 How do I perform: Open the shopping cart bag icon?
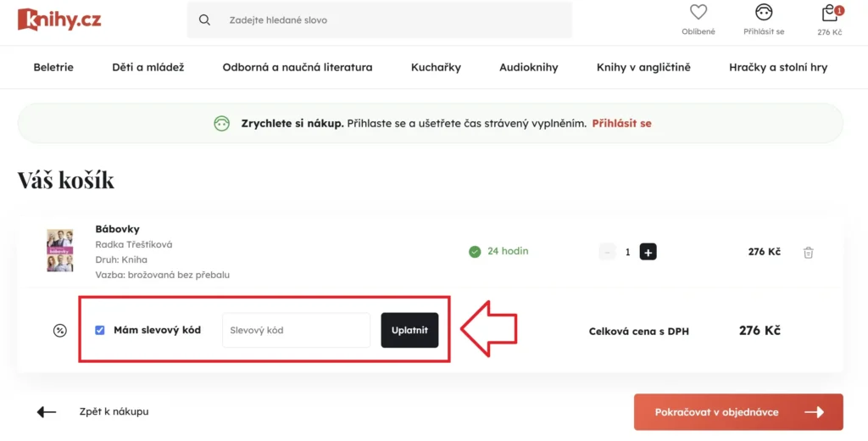click(x=829, y=12)
